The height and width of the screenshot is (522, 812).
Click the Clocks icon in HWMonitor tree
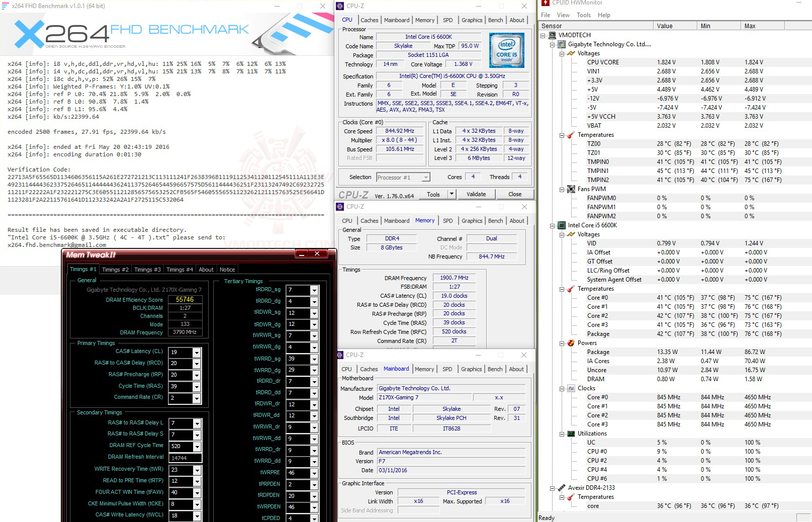click(x=571, y=388)
